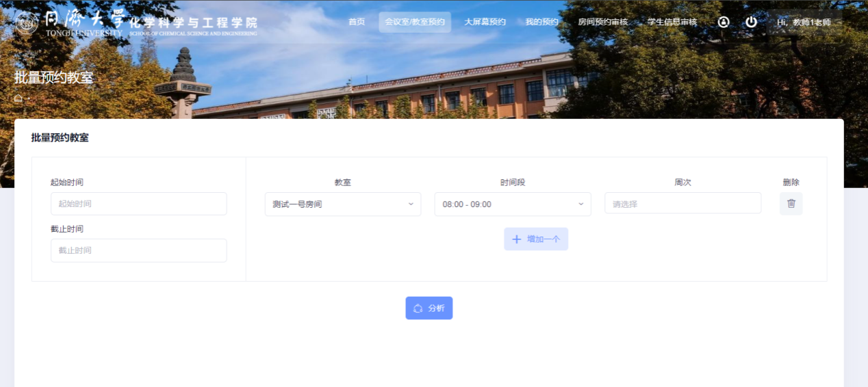Focus the 截止时间 date field
Viewport: 868px width, 387px height.
point(138,250)
